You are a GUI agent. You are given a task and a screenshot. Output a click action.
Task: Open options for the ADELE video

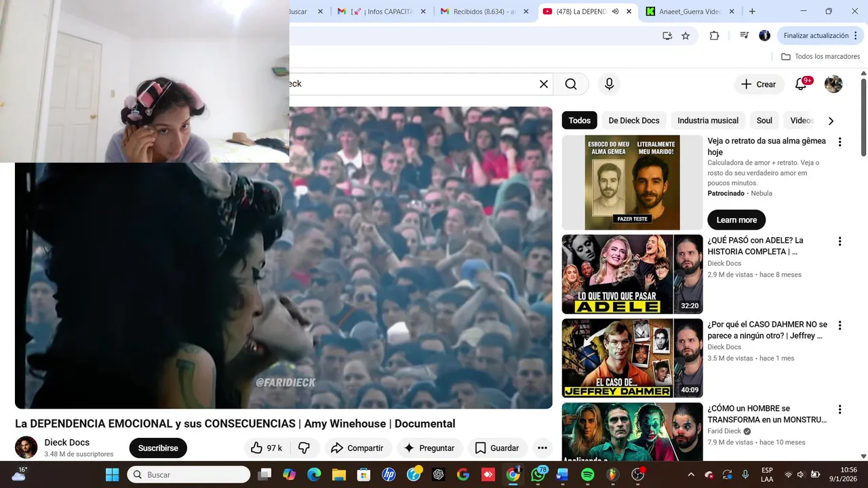840,241
